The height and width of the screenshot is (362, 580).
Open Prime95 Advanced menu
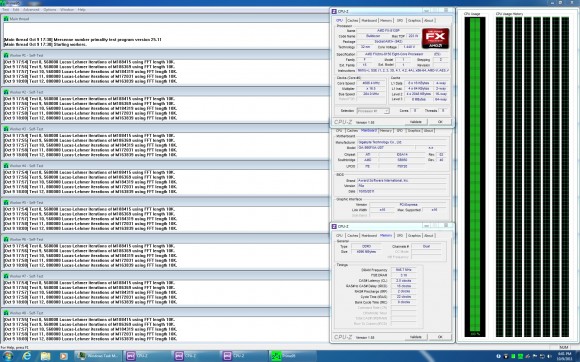(31, 10)
